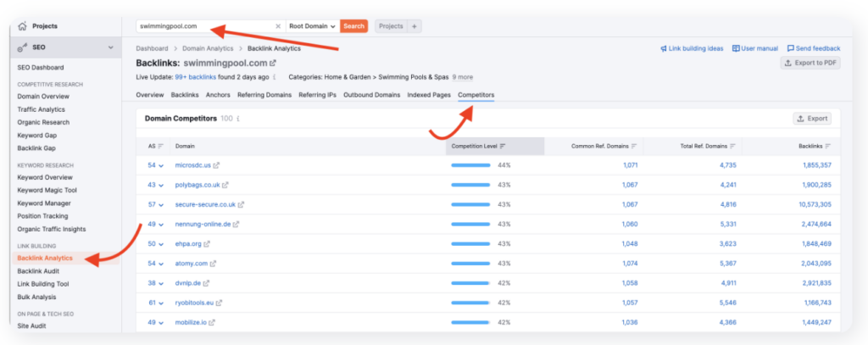Open the User manual link
Screen dimensions: 868x345
click(x=755, y=48)
